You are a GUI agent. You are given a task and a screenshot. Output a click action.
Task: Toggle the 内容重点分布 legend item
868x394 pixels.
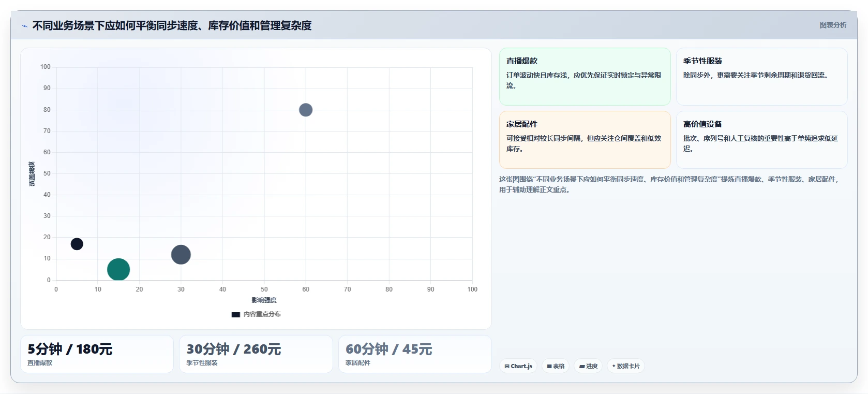[256, 314]
